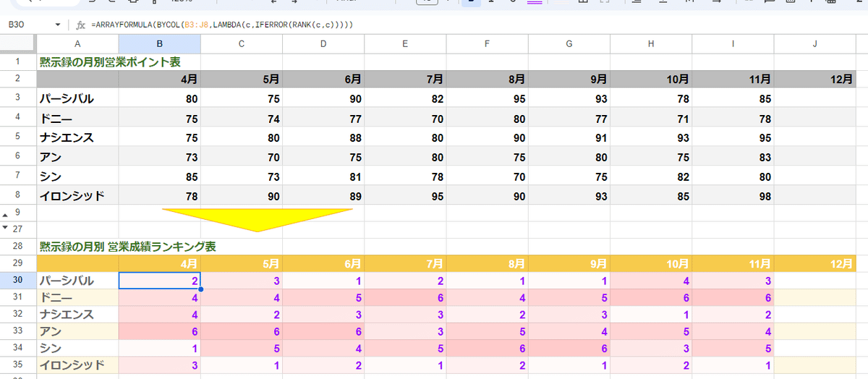
Task: Select row 33 header
Action: tap(18, 331)
